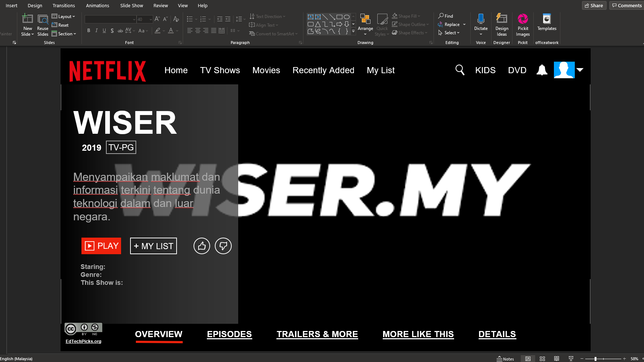Click the zoom slider in status bar
The height and width of the screenshot is (362, 644).
pos(595,359)
